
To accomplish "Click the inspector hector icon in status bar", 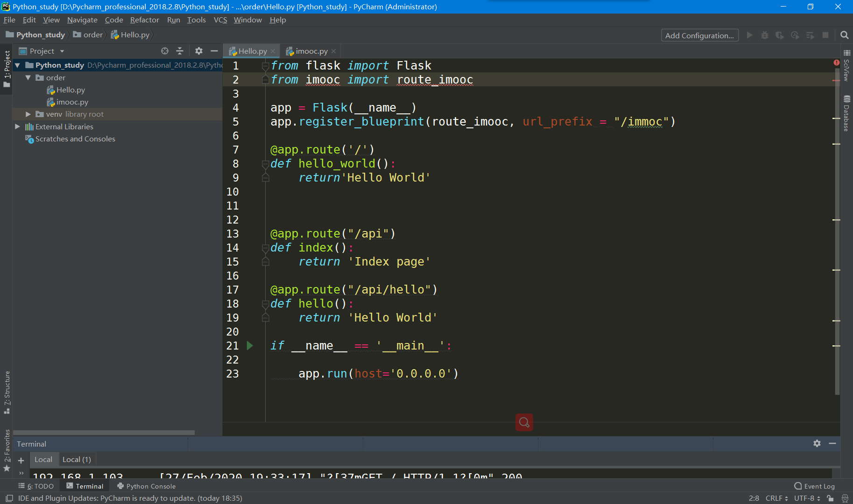I will [845, 498].
